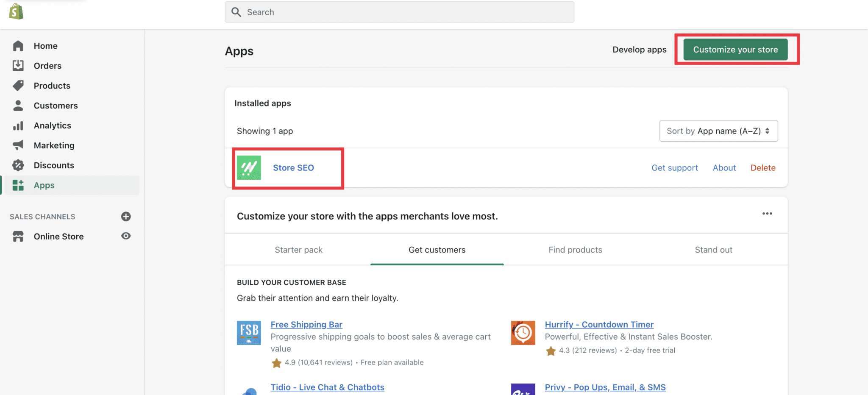Select the Get customers tab
The image size is (868, 395).
[x=437, y=250]
